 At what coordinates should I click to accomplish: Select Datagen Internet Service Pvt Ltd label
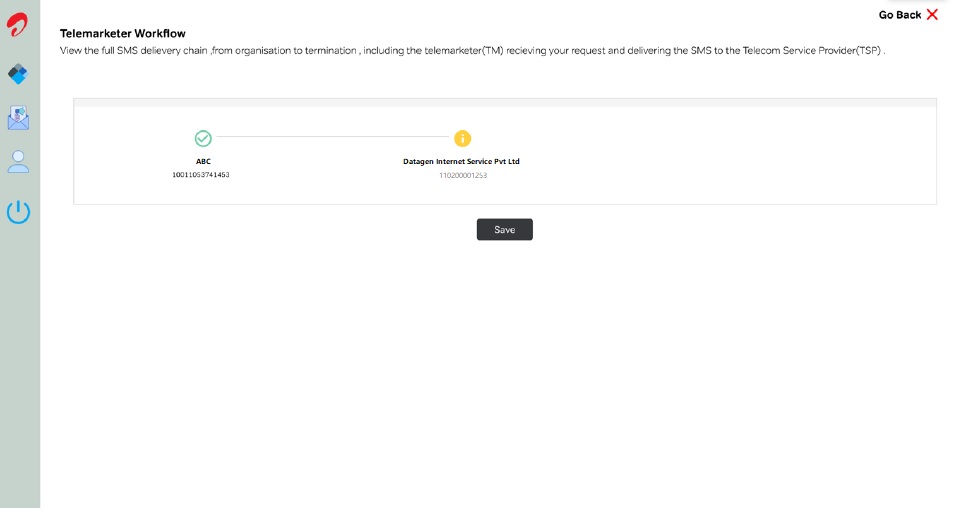[461, 161]
